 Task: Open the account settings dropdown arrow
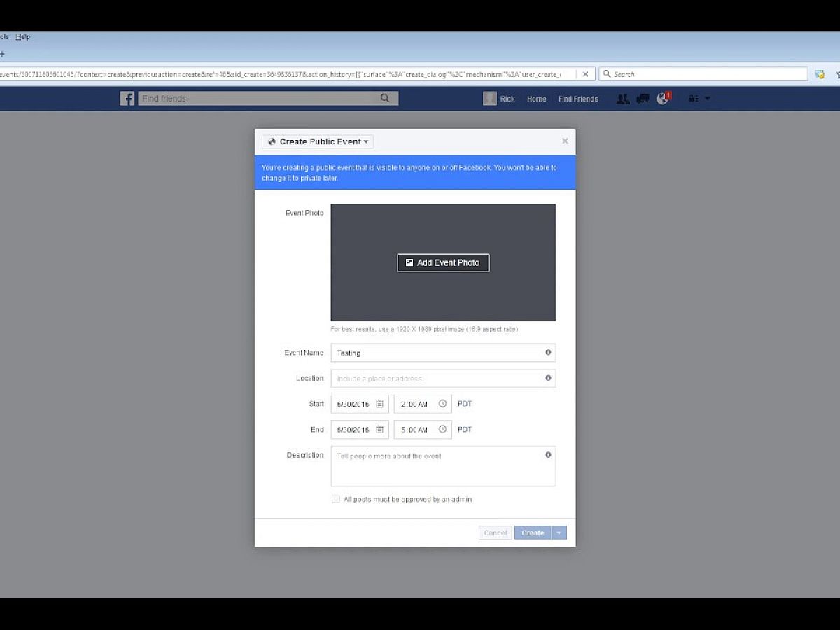(x=707, y=99)
